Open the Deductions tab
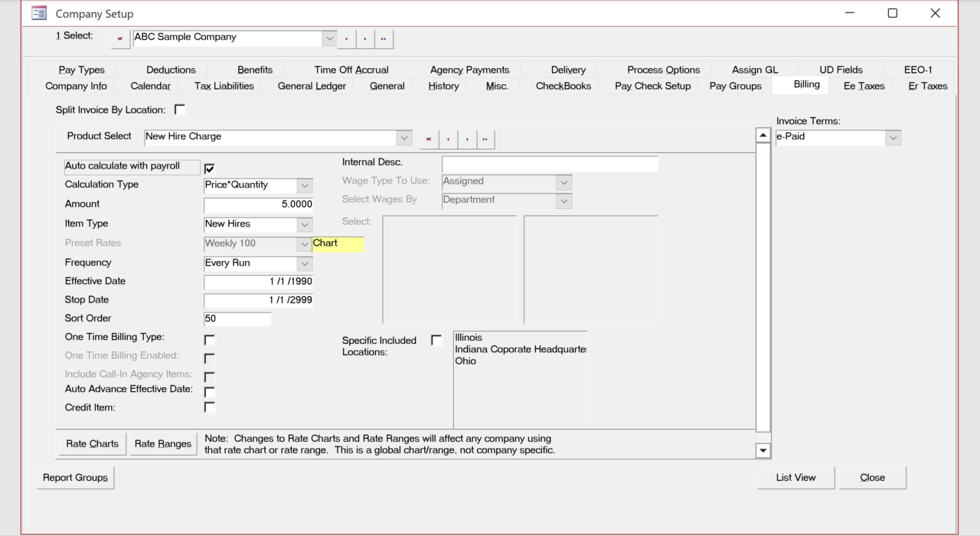The image size is (980, 536). click(171, 70)
